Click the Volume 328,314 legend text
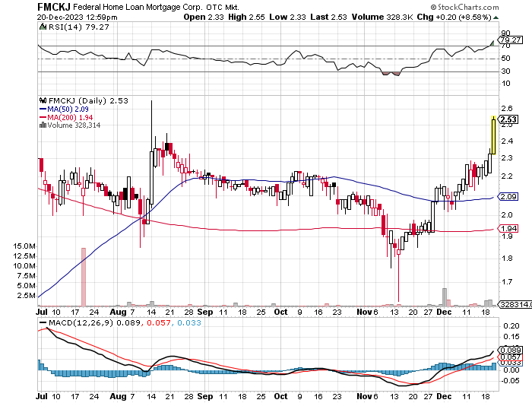This screenshot has height=403, width=532. [74, 125]
